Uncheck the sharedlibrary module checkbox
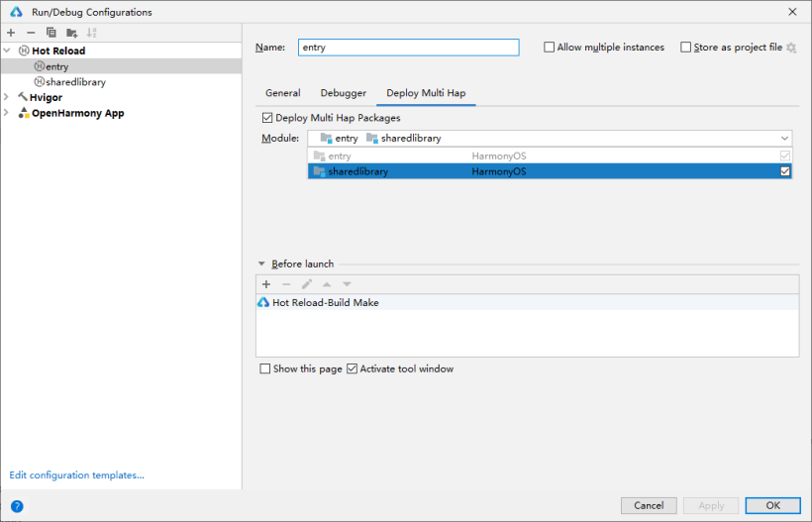The height and width of the screenshot is (522, 812). [x=785, y=171]
